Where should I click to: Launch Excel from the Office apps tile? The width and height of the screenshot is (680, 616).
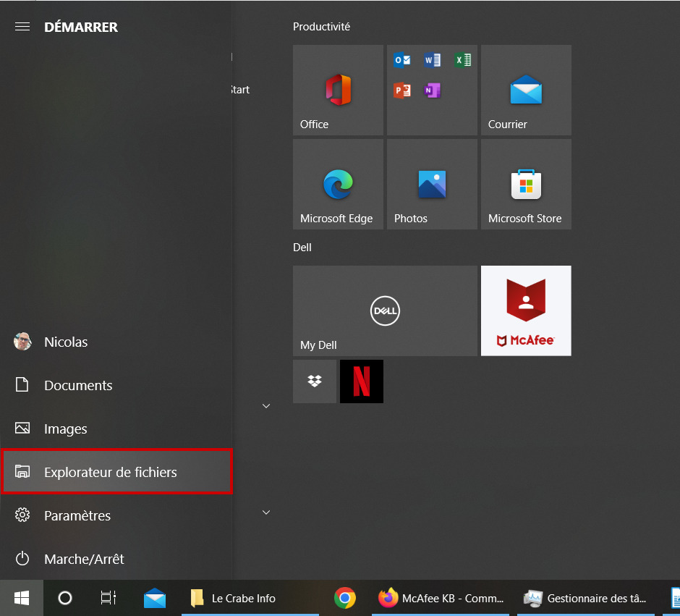(x=463, y=60)
